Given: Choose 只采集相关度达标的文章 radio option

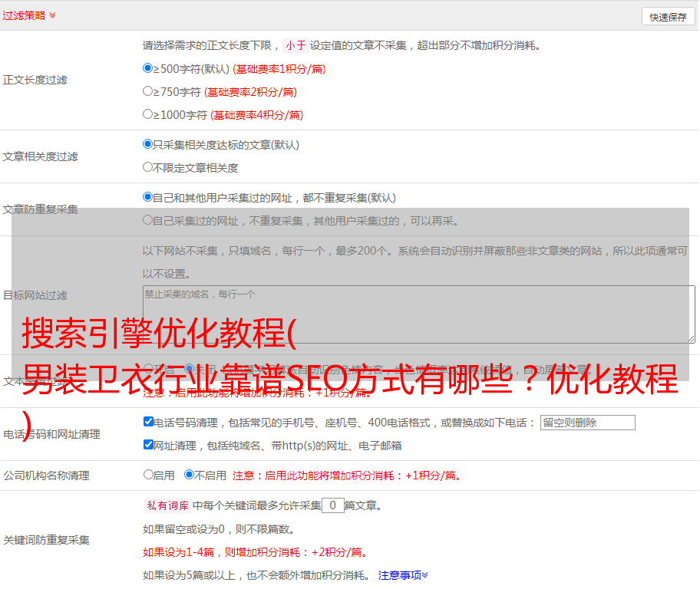Looking at the screenshot, I should [147, 144].
